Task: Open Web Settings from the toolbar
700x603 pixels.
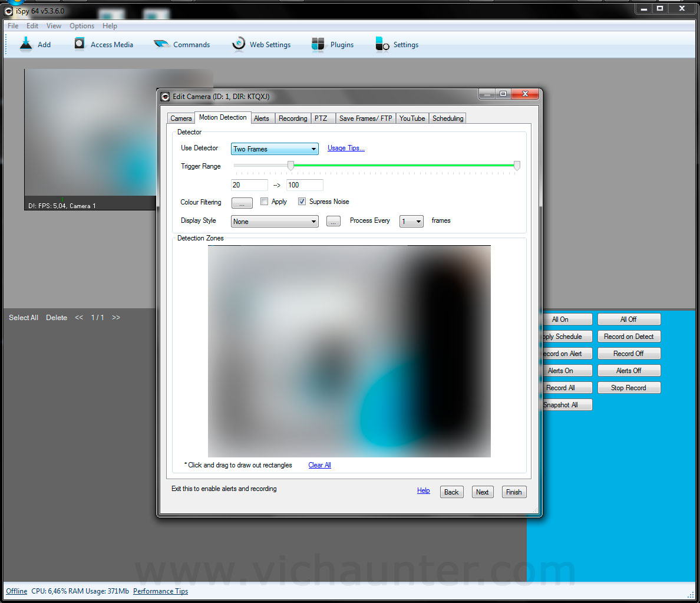Action: [x=261, y=44]
